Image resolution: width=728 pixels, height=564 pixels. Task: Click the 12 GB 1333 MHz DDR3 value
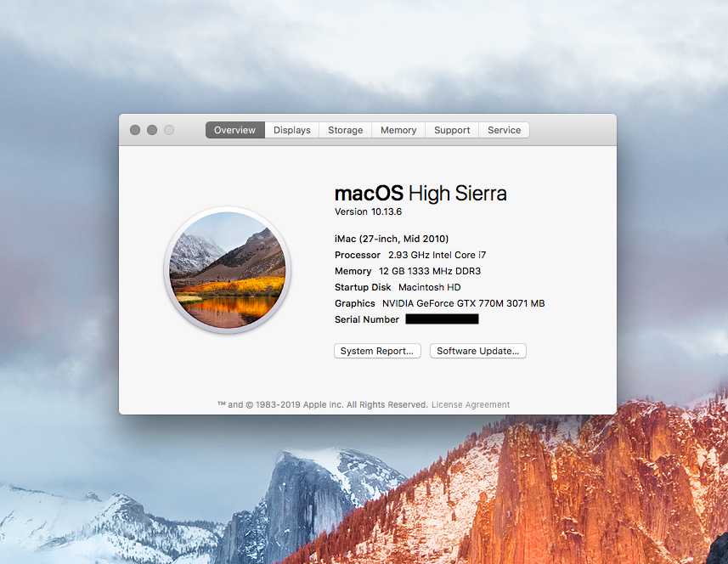[x=430, y=271]
